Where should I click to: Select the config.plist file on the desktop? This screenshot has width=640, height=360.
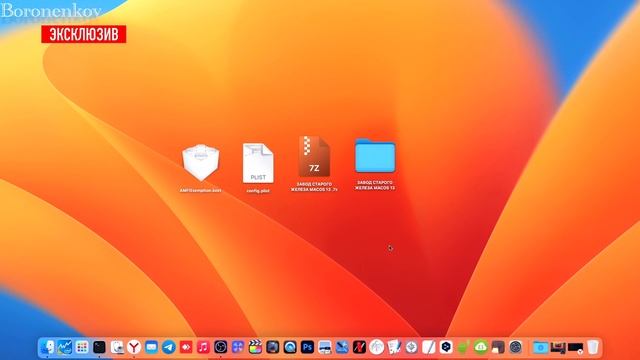[x=258, y=163]
